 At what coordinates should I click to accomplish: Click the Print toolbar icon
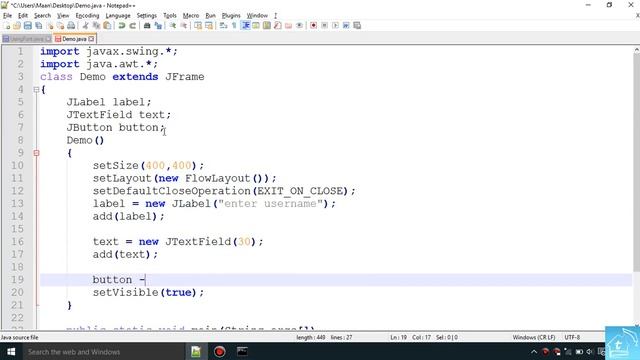(x=71, y=26)
